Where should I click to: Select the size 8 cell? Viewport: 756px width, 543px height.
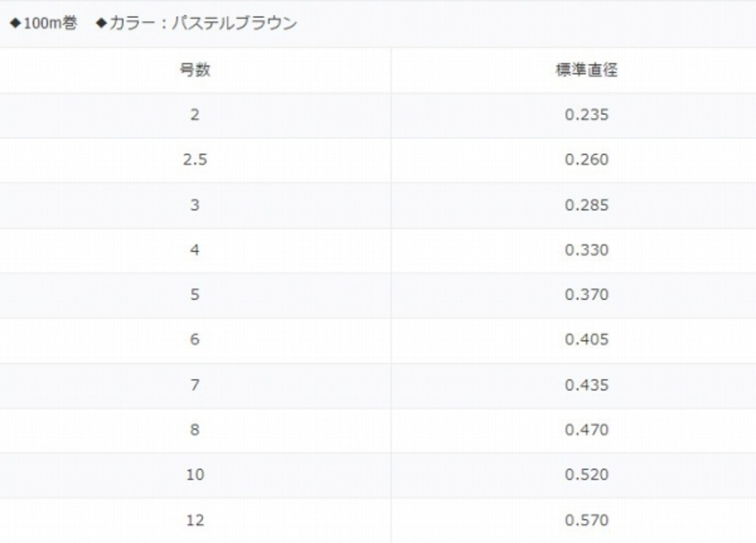pos(195,430)
